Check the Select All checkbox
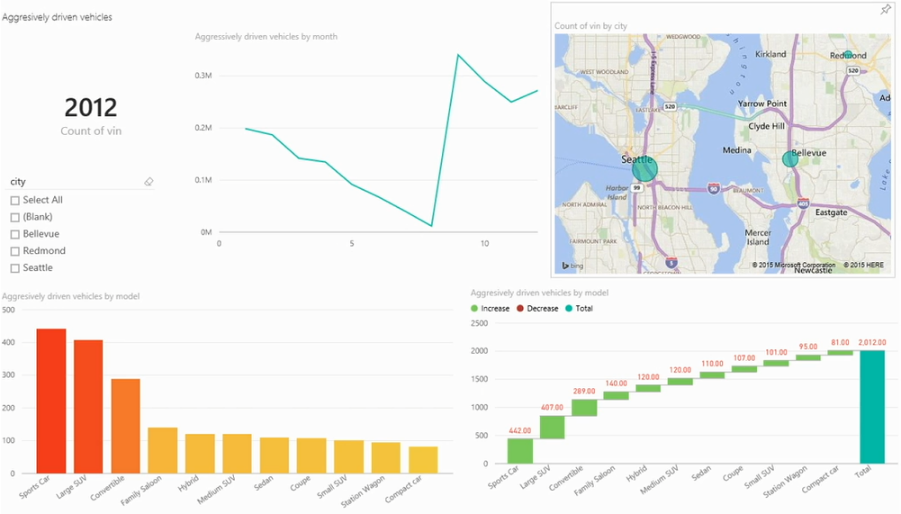The image size is (901, 514). 15,200
